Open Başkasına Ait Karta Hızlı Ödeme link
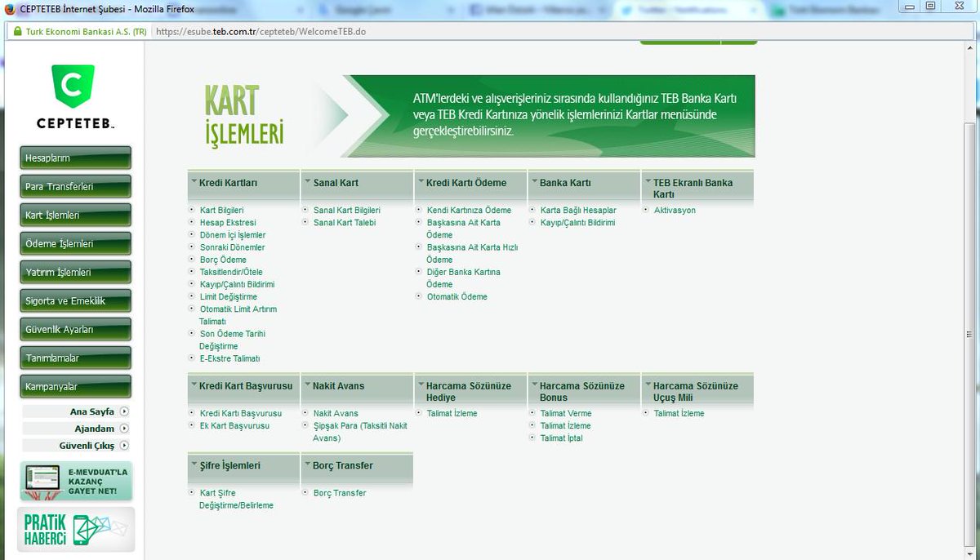This screenshot has height=560, width=980. pos(472,253)
